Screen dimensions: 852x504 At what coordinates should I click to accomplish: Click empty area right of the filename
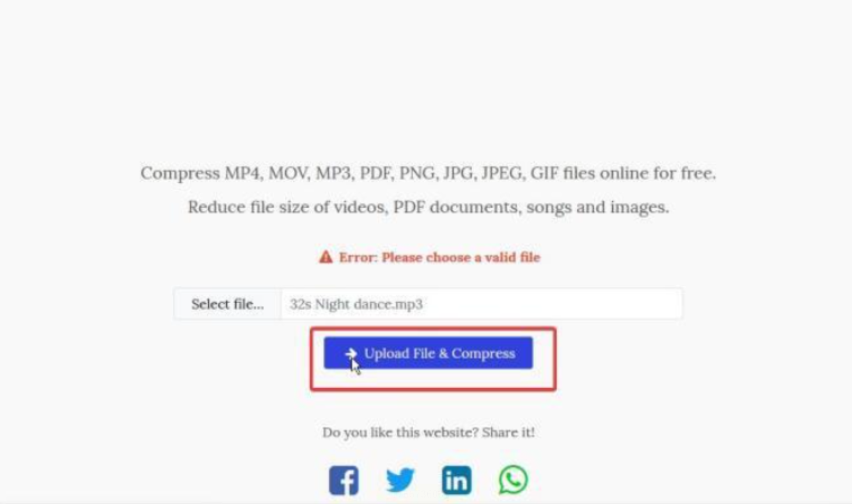coord(553,304)
